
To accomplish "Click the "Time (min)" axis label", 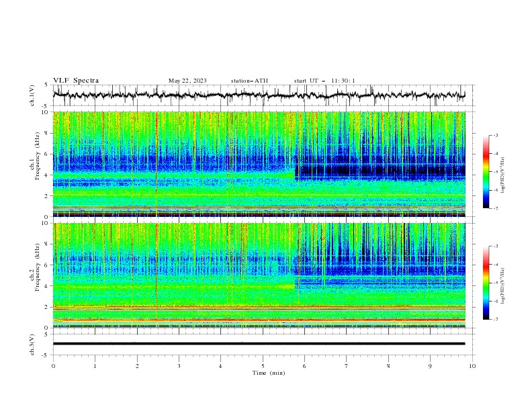I will pyautogui.click(x=269, y=373).
